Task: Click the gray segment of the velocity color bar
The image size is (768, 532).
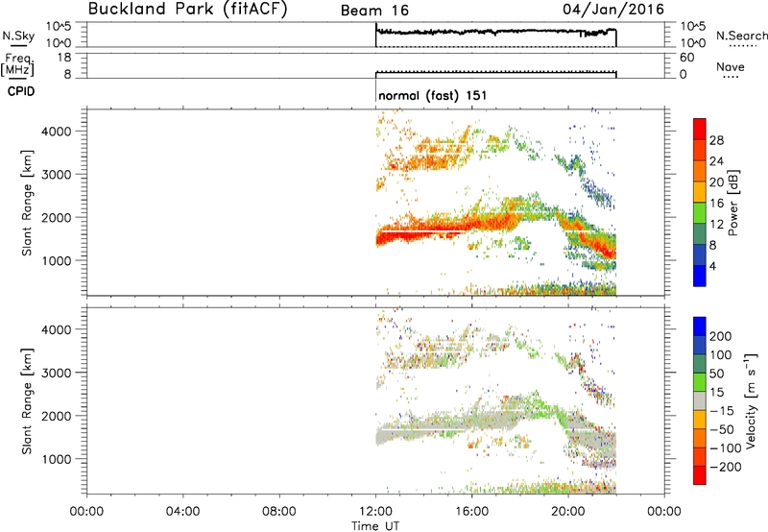Action: coord(700,401)
